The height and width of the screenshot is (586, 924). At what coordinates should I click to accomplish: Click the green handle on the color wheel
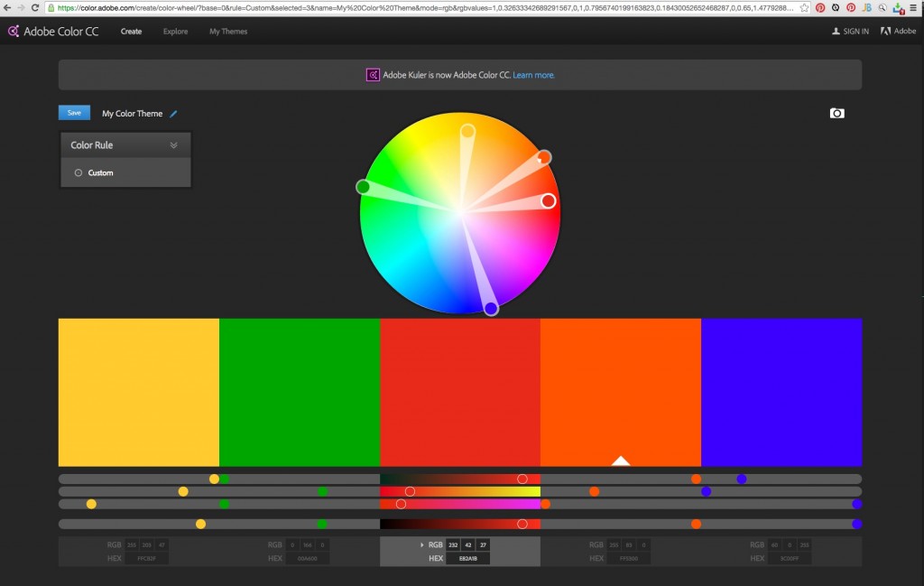point(363,187)
